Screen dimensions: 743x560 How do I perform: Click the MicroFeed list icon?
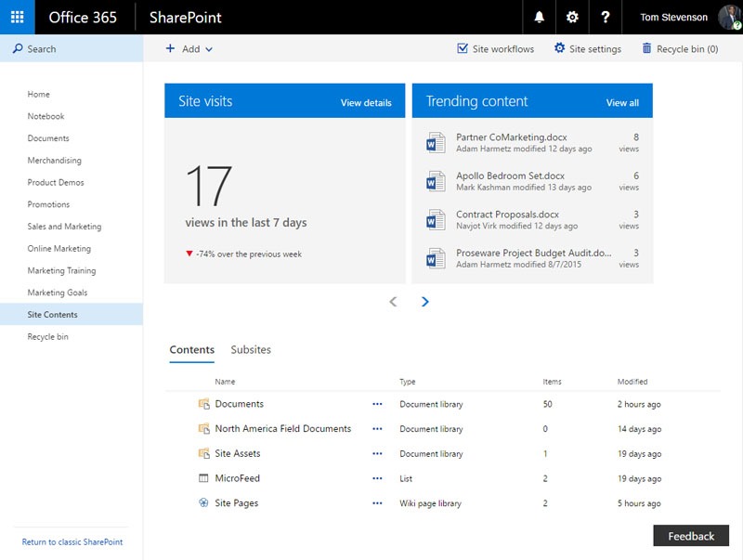[x=203, y=478]
